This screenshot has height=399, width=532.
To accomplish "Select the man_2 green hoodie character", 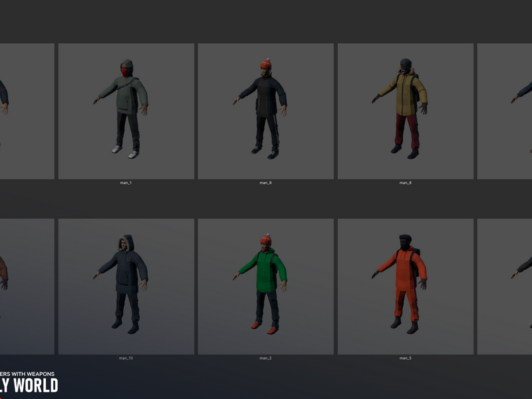I will 265,287.
